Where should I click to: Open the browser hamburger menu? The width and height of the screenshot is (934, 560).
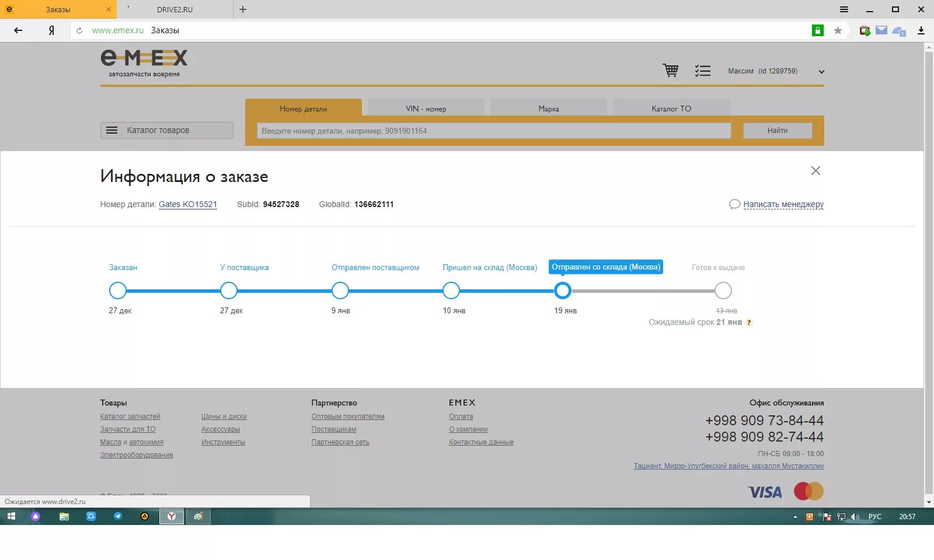pos(844,9)
